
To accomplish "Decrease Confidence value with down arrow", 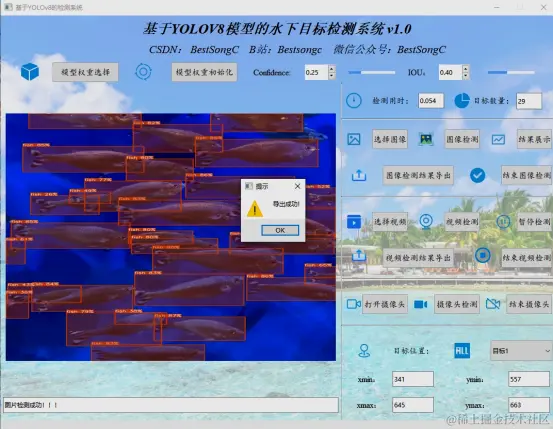I will [331, 76].
